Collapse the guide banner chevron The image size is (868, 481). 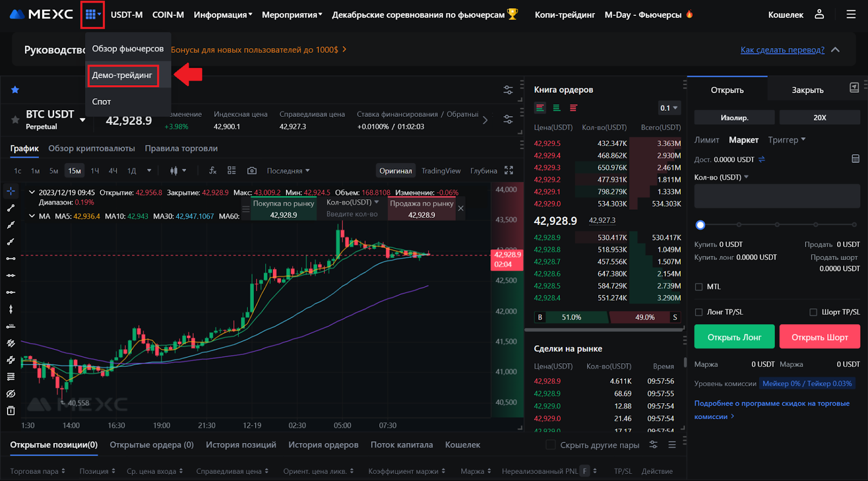click(835, 49)
